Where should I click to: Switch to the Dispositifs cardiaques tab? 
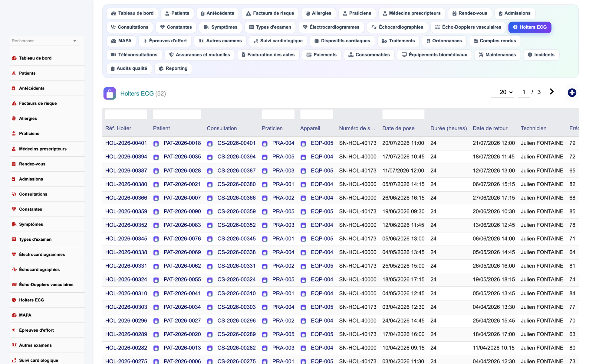tap(342, 41)
